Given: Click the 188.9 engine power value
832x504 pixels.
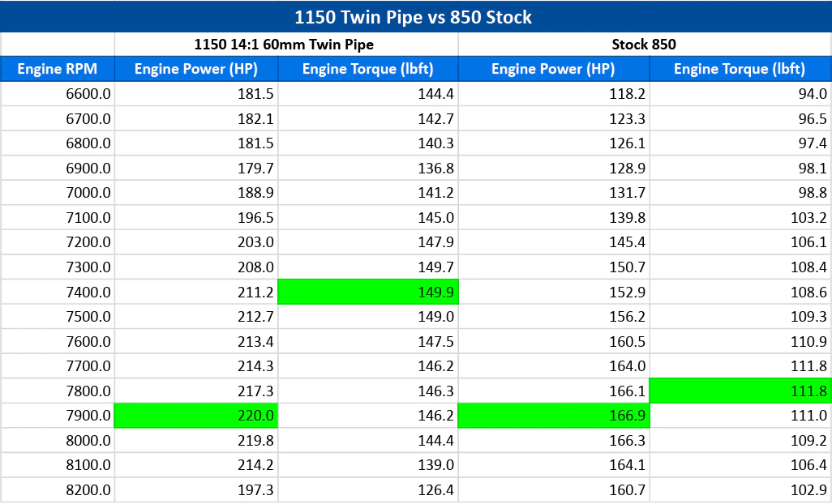Looking at the screenshot, I should pyautogui.click(x=196, y=194).
